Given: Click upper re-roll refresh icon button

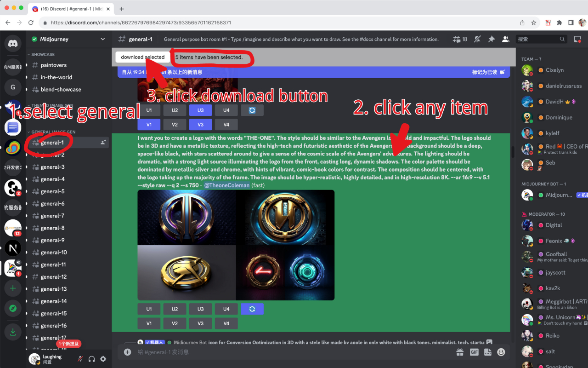Looking at the screenshot, I should click(x=252, y=110).
